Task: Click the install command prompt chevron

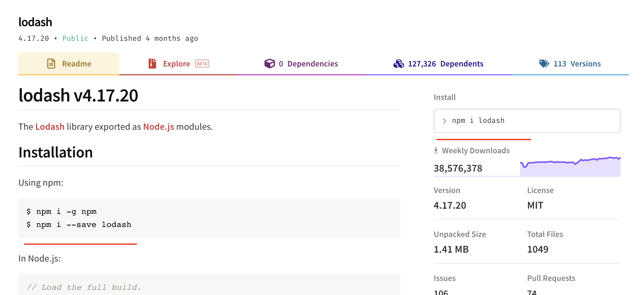Action: 445,121
